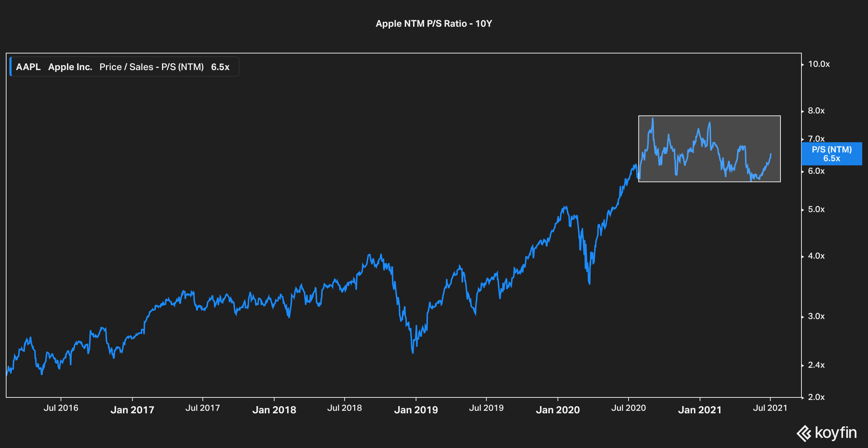Click the 2.4x y-axis label
The width and height of the screenshot is (868, 448).
click(816, 365)
